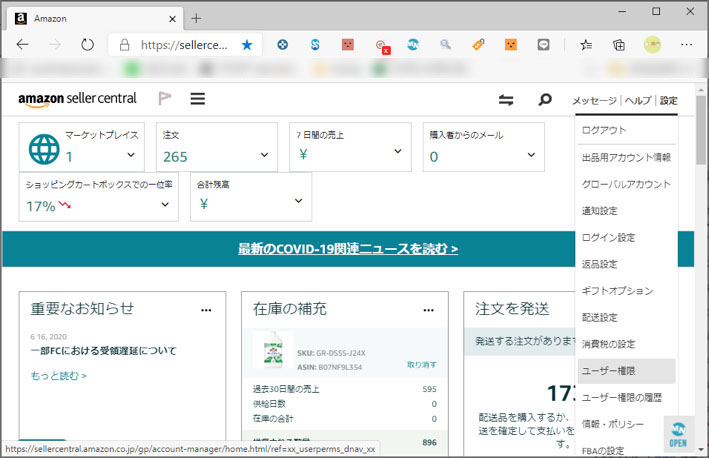Expand the 7日間の売上 dropdown

(x=397, y=151)
